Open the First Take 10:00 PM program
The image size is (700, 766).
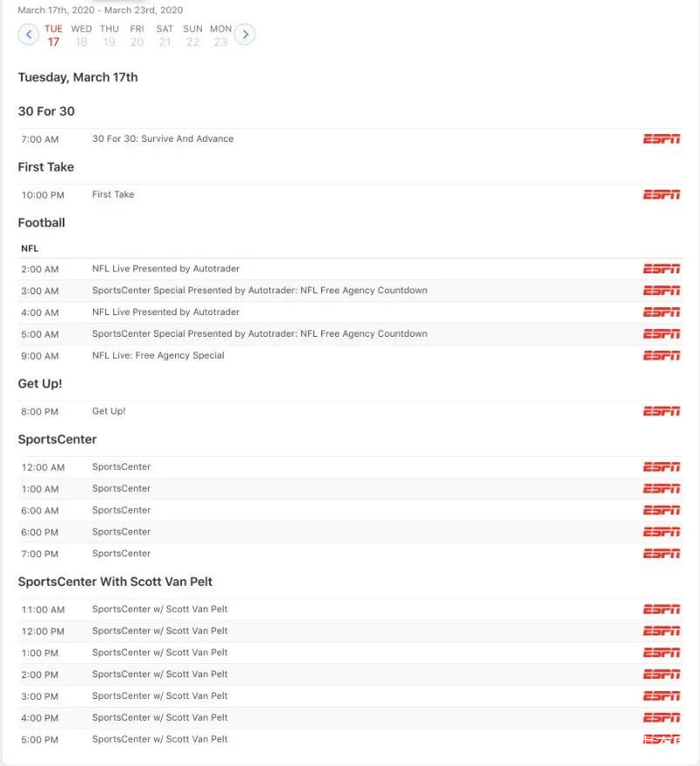113,195
